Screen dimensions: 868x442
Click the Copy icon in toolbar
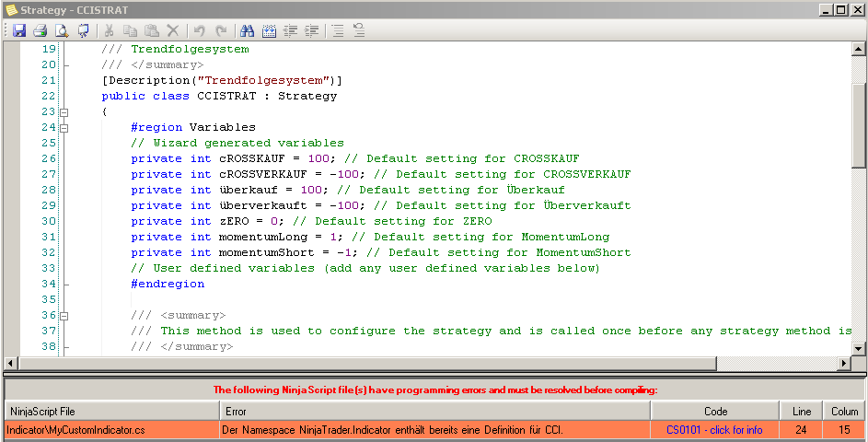[130, 30]
